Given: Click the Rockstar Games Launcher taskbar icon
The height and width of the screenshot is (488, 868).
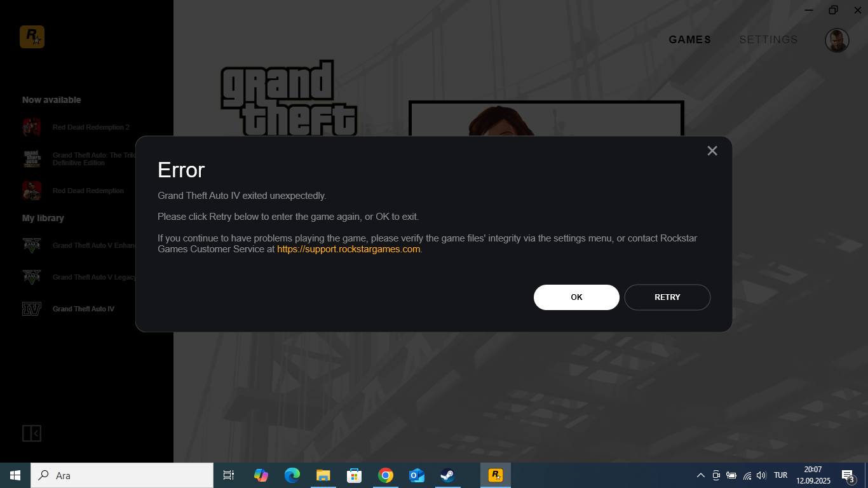Looking at the screenshot, I should tap(496, 475).
